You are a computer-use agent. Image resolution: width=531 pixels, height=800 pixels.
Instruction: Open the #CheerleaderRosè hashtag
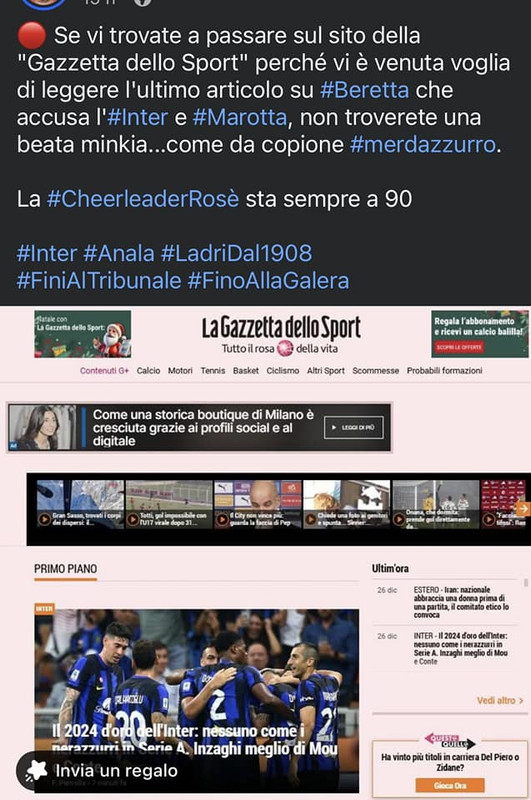(143, 199)
